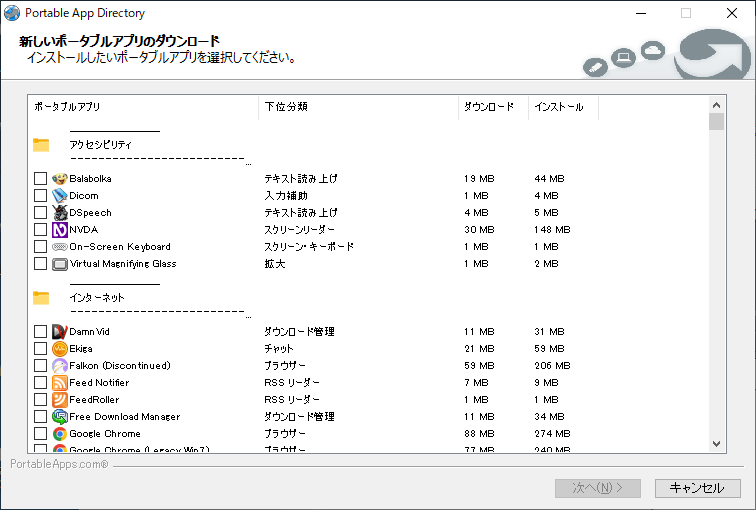Check the Balabolka checkbox
Viewport: 756px width, 510px height.
point(40,179)
